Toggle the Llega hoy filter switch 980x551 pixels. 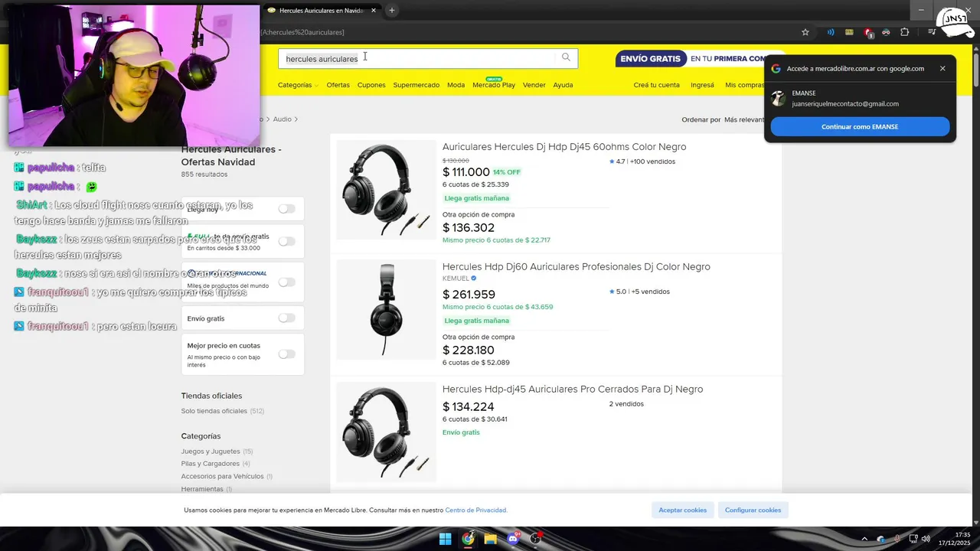286,208
